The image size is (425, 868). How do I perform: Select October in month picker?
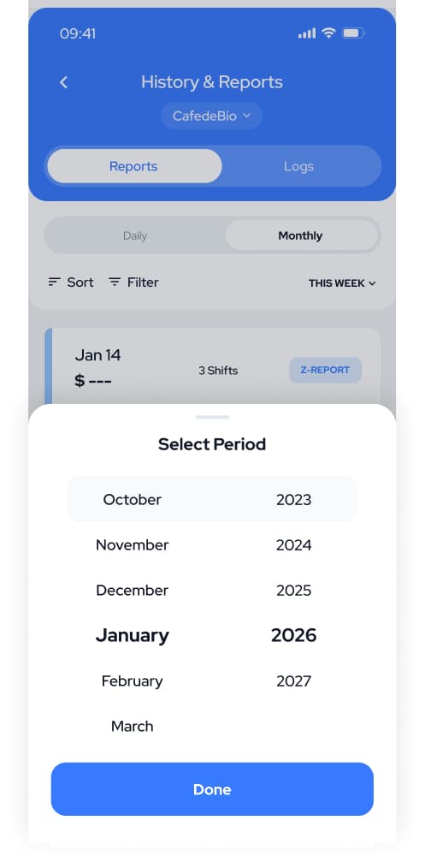point(132,500)
